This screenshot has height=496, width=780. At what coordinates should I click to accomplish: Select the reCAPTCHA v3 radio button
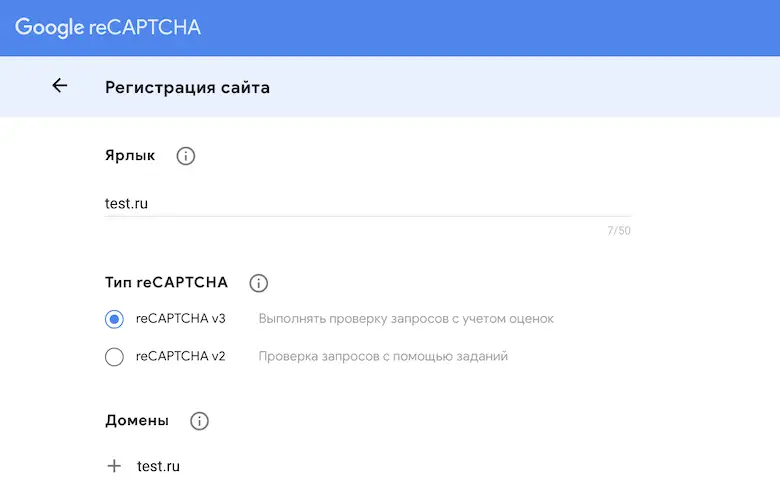[114, 319]
